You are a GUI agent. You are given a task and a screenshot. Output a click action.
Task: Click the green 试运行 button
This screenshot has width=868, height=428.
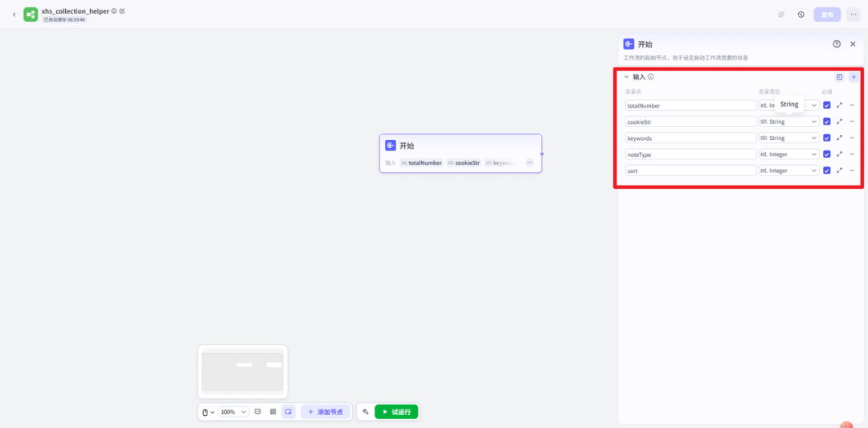pos(396,412)
